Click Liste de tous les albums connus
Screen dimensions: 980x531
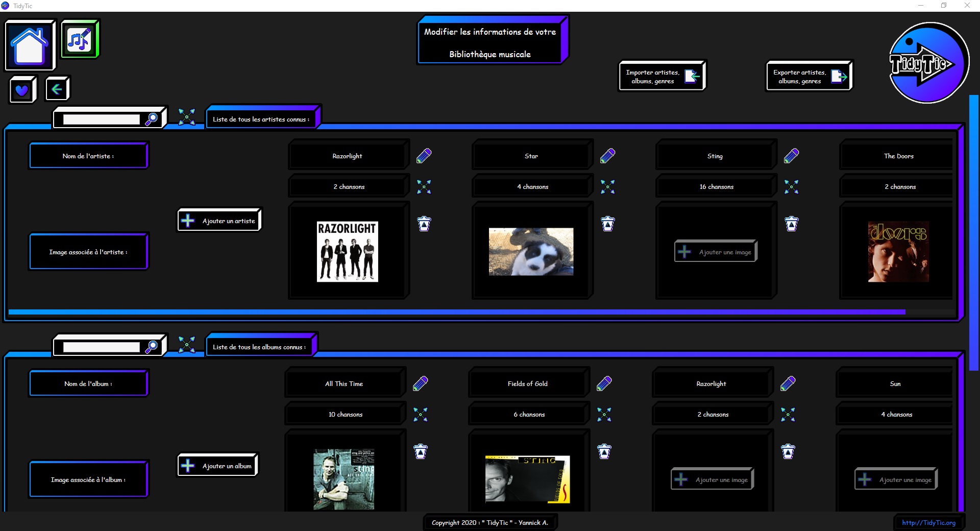pyautogui.click(x=261, y=346)
